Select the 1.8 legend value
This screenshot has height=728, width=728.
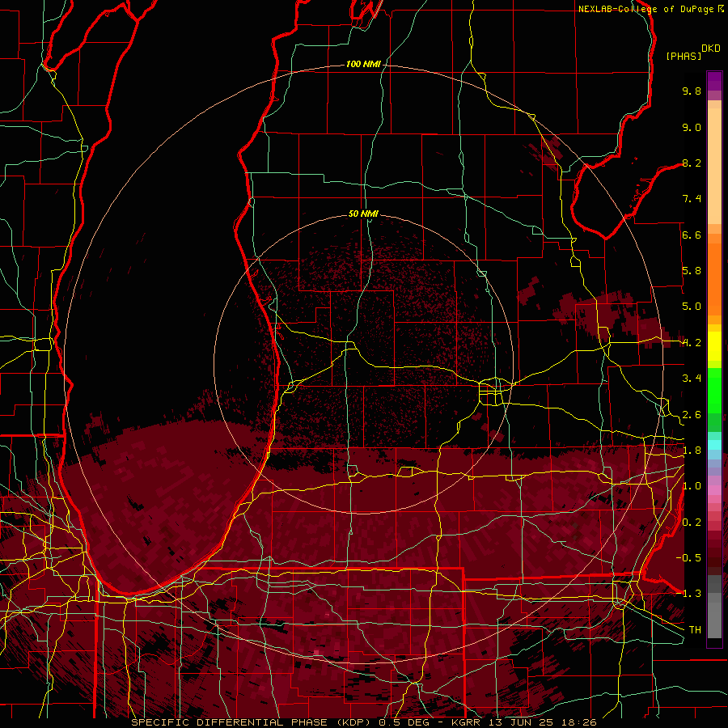pos(692,451)
